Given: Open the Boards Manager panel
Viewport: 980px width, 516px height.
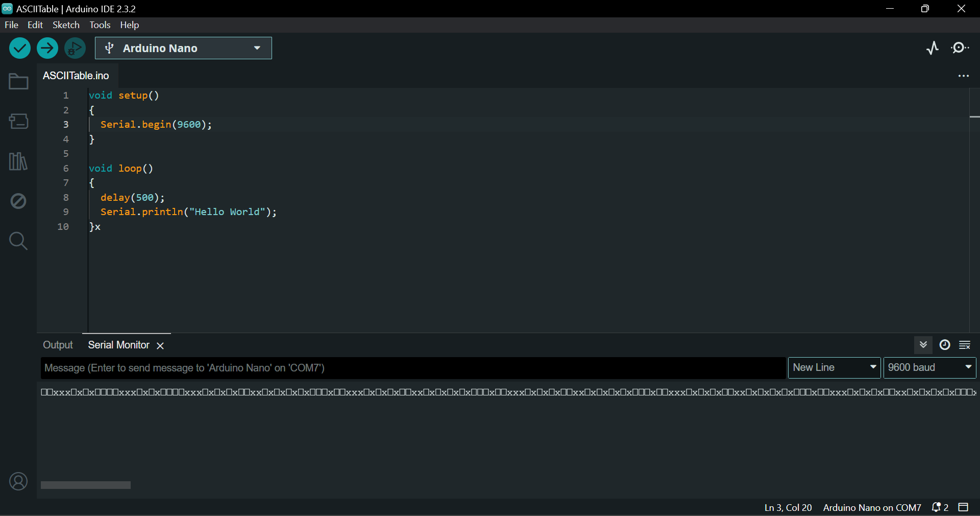Looking at the screenshot, I should 18,122.
